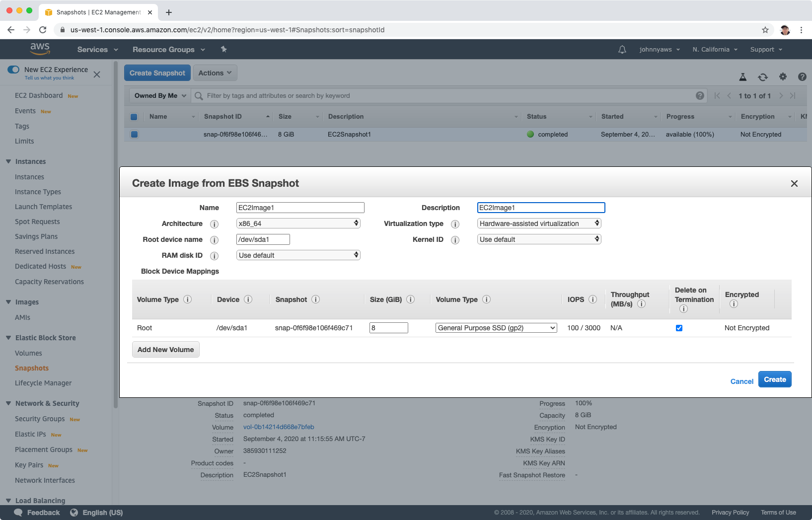Open the Architecture dropdown
812x520 pixels.
click(298, 223)
